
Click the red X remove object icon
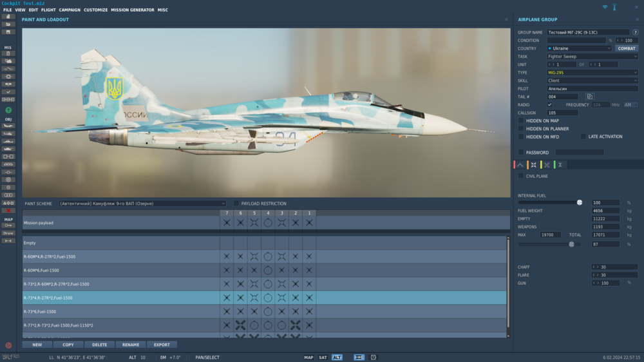8,211
